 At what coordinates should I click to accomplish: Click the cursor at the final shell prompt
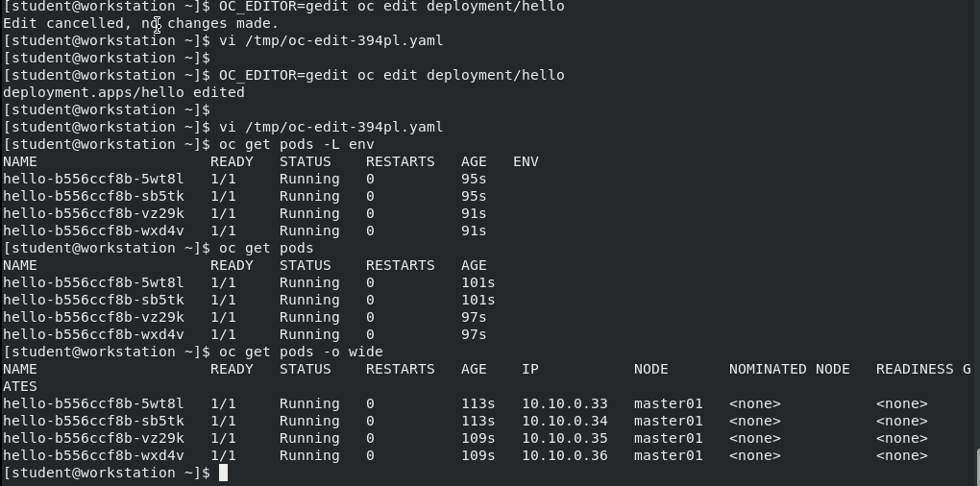pyautogui.click(x=223, y=473)
